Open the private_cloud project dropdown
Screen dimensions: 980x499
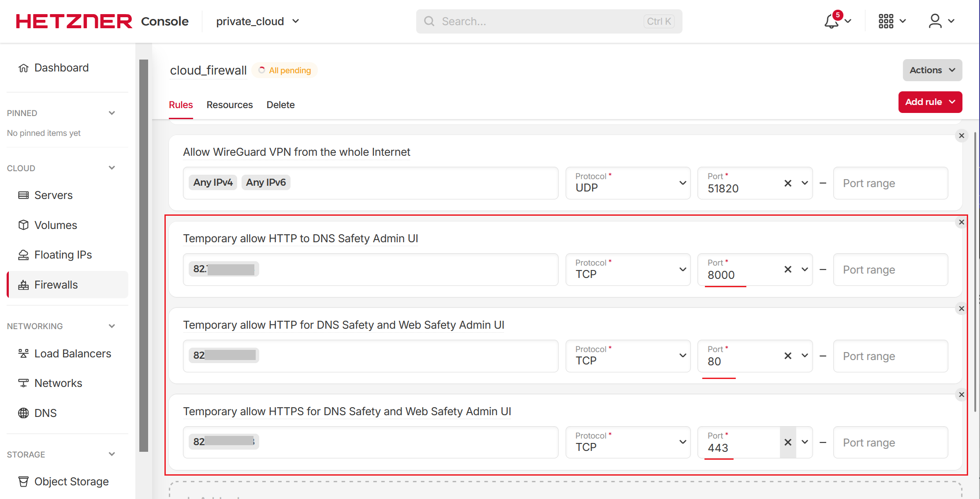click(258, 21)
